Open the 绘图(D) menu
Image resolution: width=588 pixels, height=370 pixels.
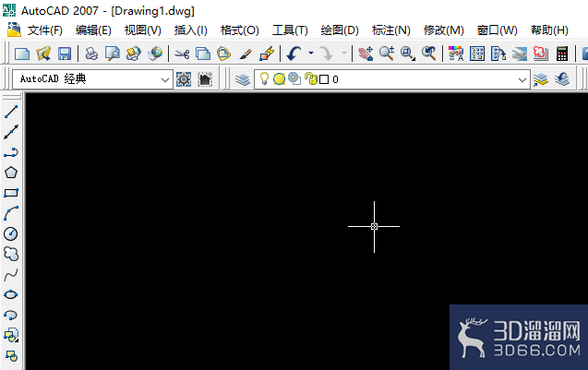click(340, 30)
